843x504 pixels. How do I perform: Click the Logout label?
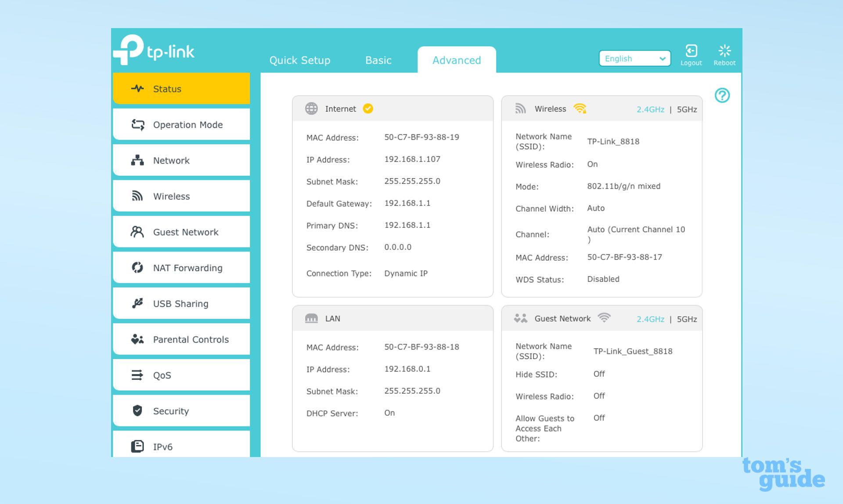[x=691, y=63]
